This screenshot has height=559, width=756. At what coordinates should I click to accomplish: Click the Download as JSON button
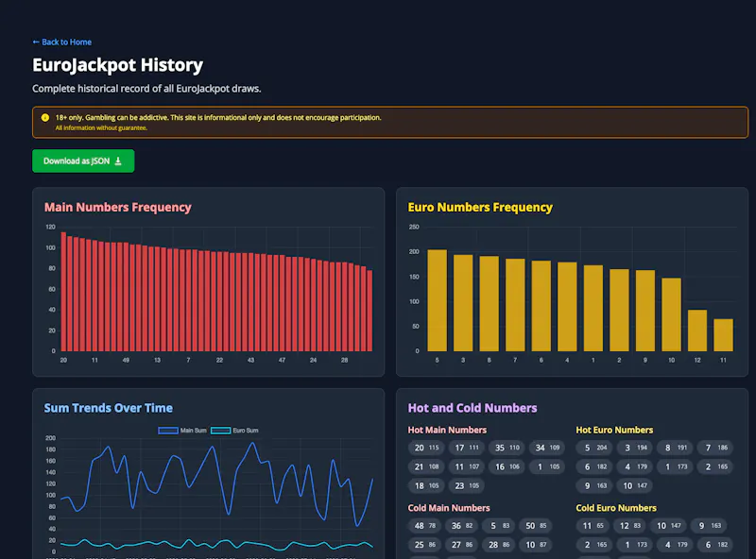[x=83, y=161]
